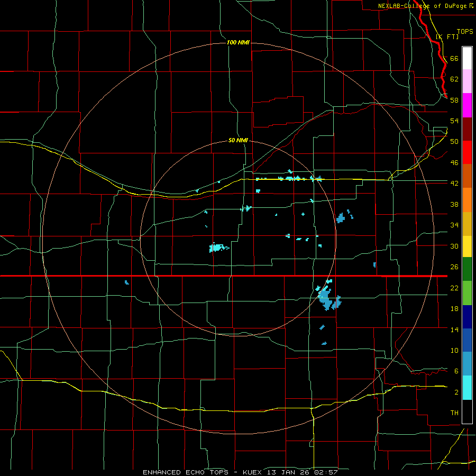Click the ENHANCED ECHO TOPS caption

(x=186, y=472)
